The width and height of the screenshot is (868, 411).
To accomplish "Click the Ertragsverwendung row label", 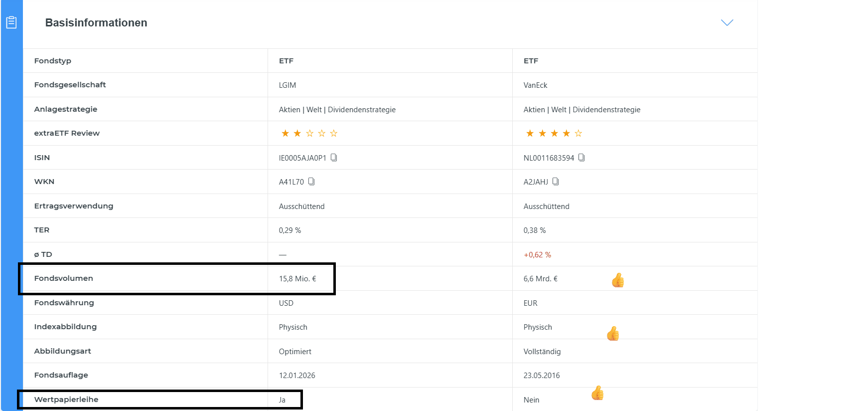I will (x=74, y=206).
